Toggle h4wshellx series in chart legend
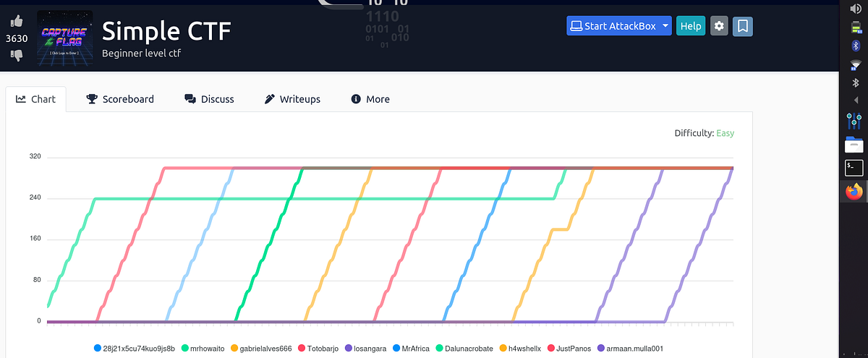Viewport: 868px width, 358px height. [x=521, y=348]
